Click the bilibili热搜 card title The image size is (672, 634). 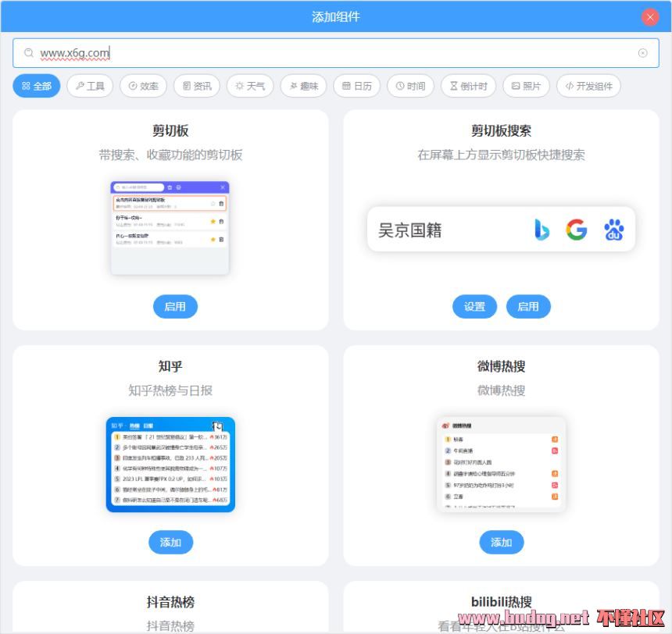coord(502,602)
